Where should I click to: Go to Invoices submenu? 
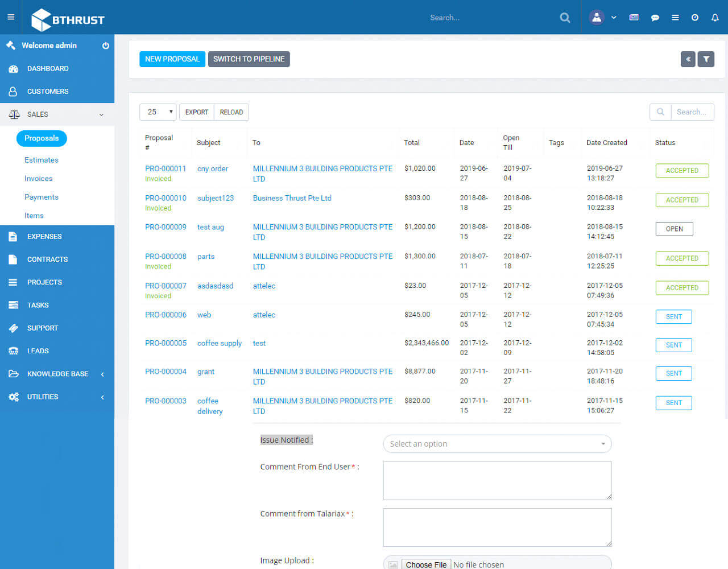[39, 179]
